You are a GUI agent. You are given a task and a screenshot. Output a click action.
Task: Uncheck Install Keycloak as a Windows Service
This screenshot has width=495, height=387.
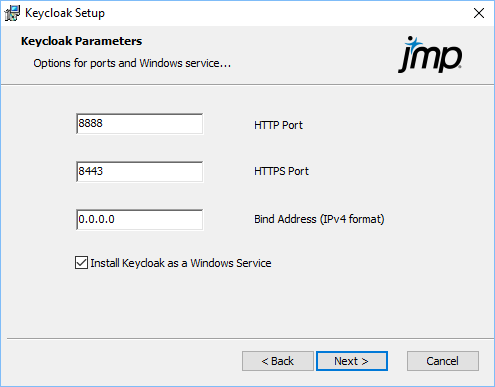[x=81, y=263]
